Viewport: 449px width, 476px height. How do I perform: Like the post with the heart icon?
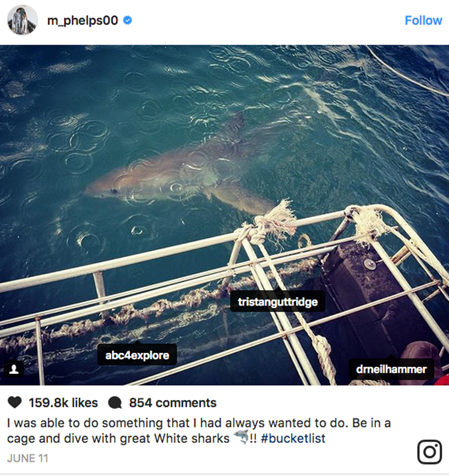pos(14,403)
